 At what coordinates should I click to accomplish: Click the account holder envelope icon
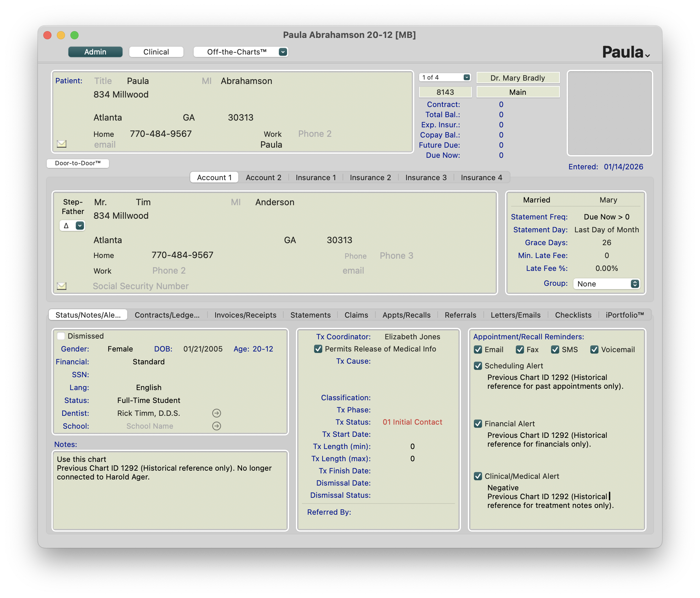[62, 286]
